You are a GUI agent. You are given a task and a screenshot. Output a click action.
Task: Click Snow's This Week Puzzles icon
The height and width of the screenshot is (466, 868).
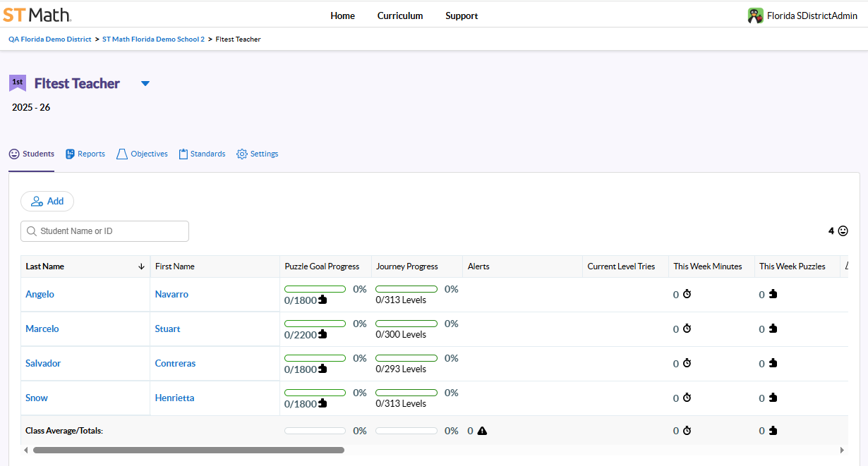(x=773, y=398)
